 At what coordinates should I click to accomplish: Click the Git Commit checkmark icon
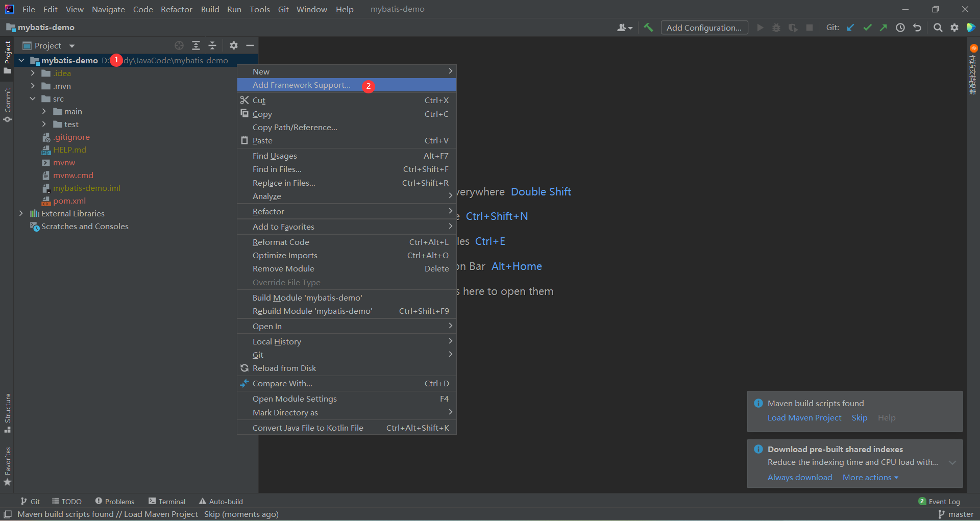click(x=867, y=28)
